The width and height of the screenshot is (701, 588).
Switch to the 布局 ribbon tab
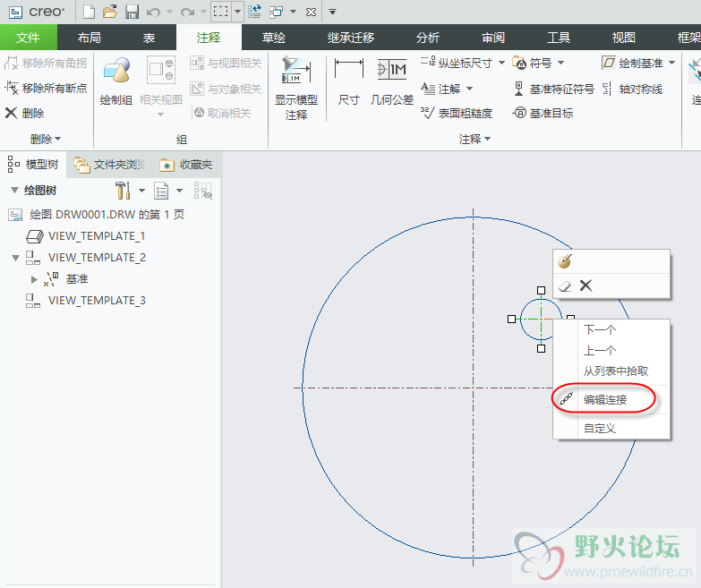tap(89, 38)
